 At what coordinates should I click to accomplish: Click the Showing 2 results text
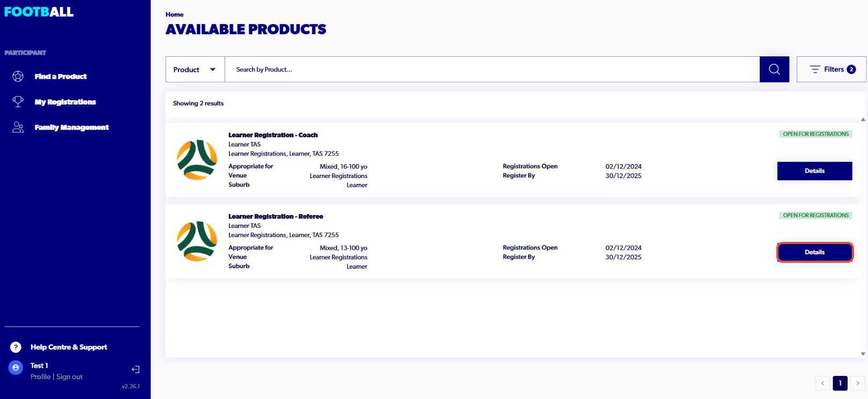pos(198,104)
